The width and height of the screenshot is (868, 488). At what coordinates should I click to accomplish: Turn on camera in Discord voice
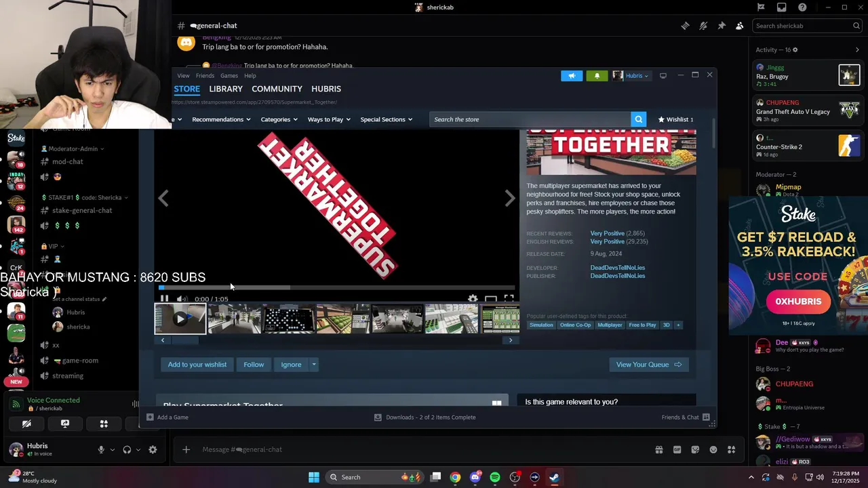(x=26, y=424)
